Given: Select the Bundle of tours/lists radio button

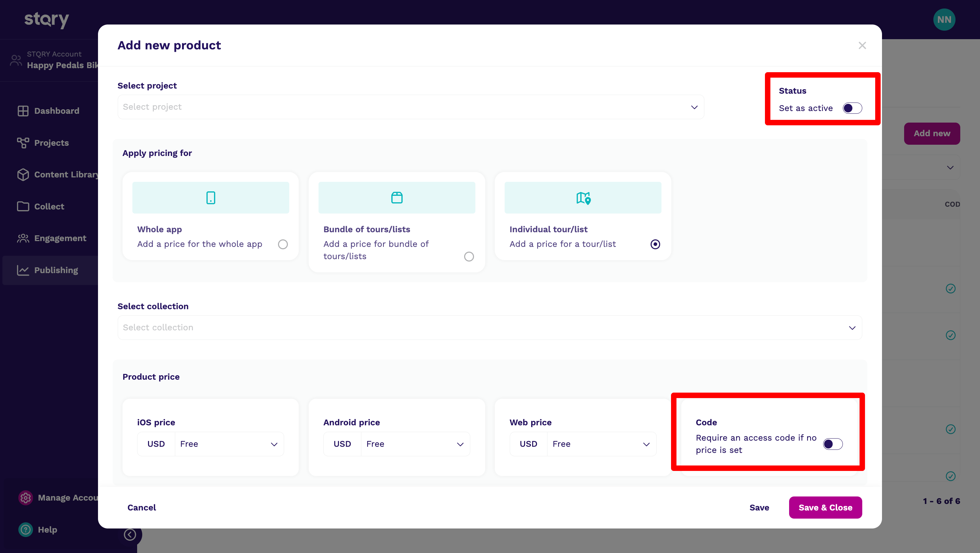Looking at the screenshot, I should 469,256.
